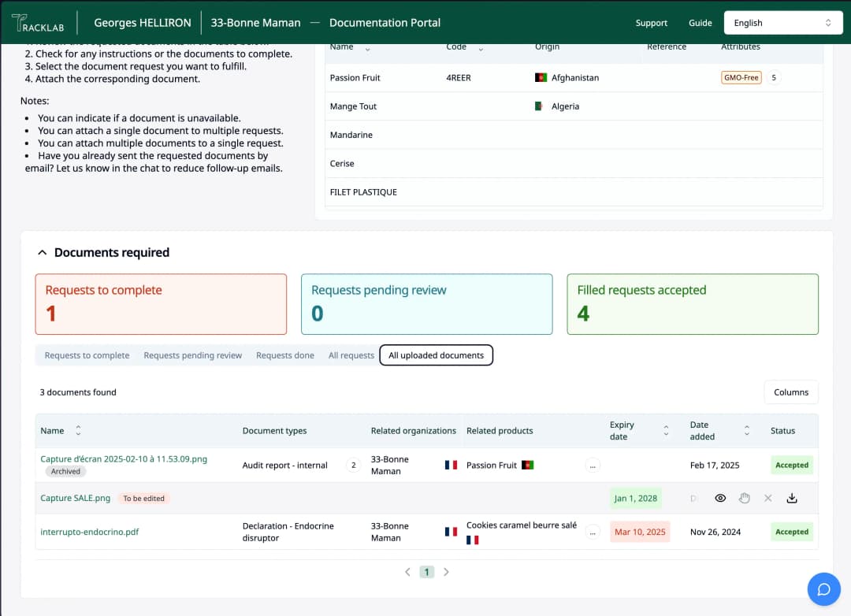Click the hand icon in Capture SALE.png row
This screenshot has width=851, height=616.
(745, 499)
